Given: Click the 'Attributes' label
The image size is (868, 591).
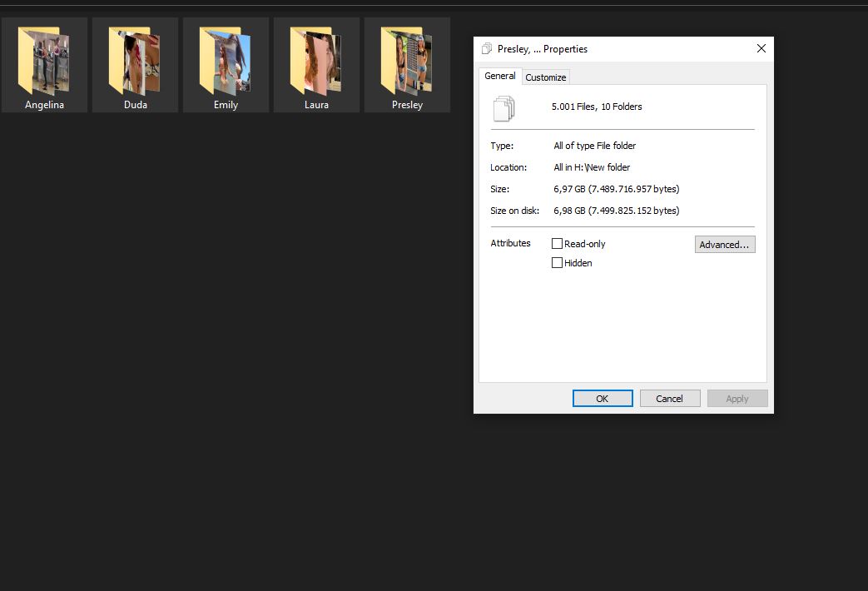Looking at the screenshot, I should coord(510,243).
